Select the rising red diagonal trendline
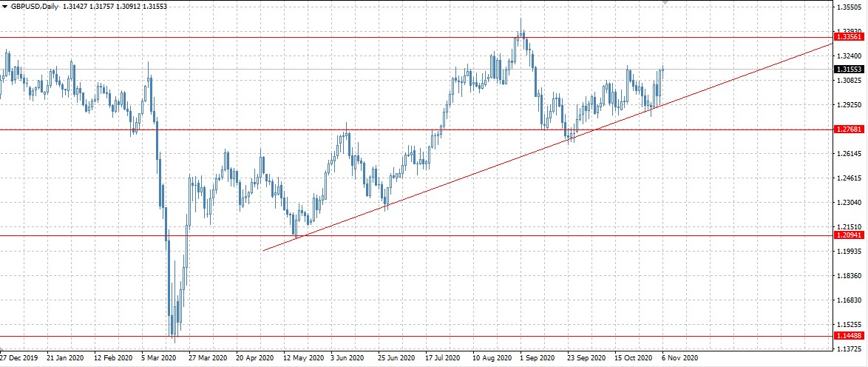This screenshot has height=367, width=868. coord(547,147)
